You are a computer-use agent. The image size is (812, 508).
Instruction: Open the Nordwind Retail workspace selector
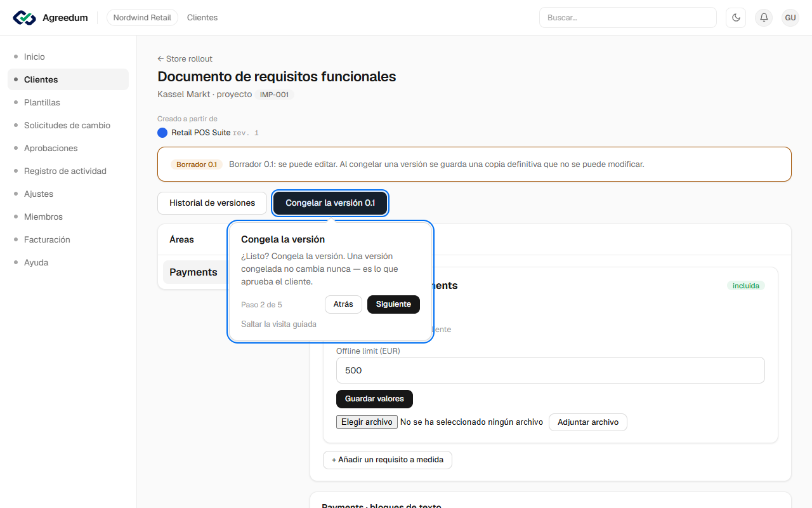tap(142, 18)
